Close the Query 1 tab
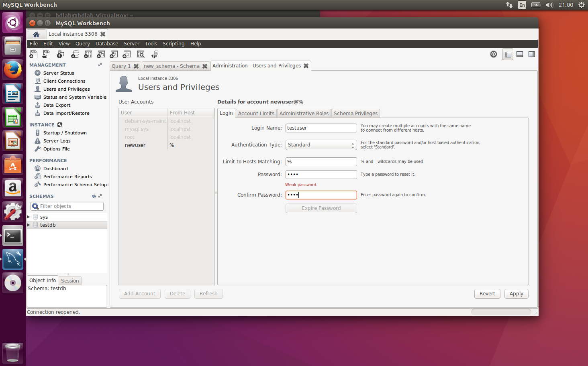The image size is (588, 366). [x=136, y=66]
